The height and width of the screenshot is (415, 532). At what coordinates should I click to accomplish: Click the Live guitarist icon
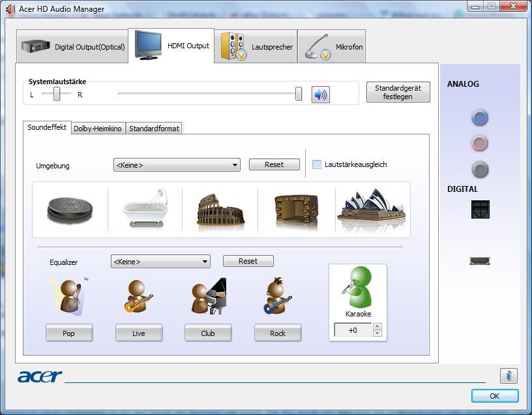coord(139,296)
